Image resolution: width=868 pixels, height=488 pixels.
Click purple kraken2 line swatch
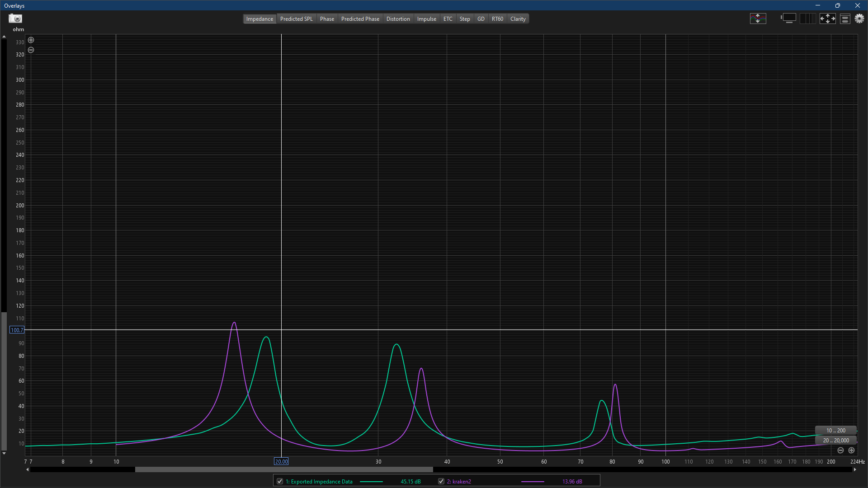point(533,482)
